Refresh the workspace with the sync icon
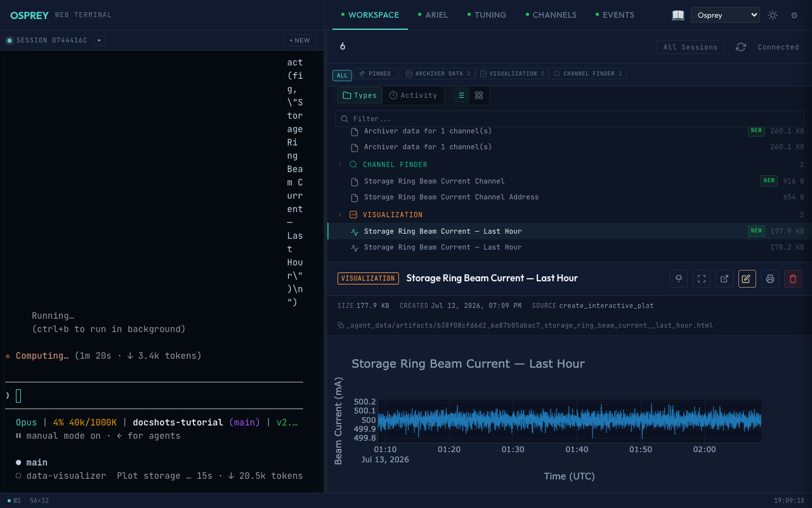The height and width of the screenshot is (508, 812). coord(741,47)
